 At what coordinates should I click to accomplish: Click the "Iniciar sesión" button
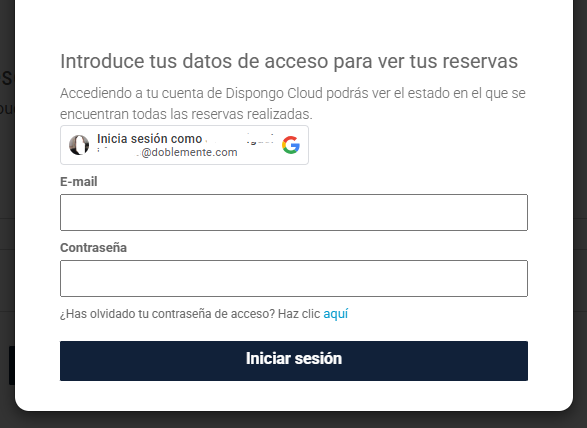[x=294, y=361]
